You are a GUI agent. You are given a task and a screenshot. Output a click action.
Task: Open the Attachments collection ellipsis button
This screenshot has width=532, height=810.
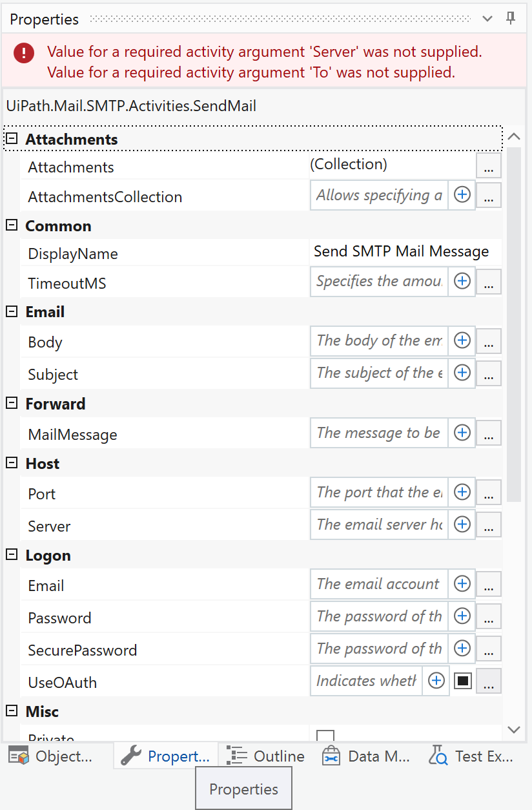[489, 165]
